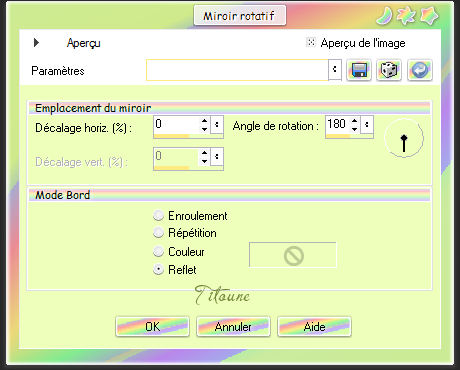Open the Angle de rotation slider popup
This screenshot has height=370, width=460.
pyautogui.click(x=367, y=125)
